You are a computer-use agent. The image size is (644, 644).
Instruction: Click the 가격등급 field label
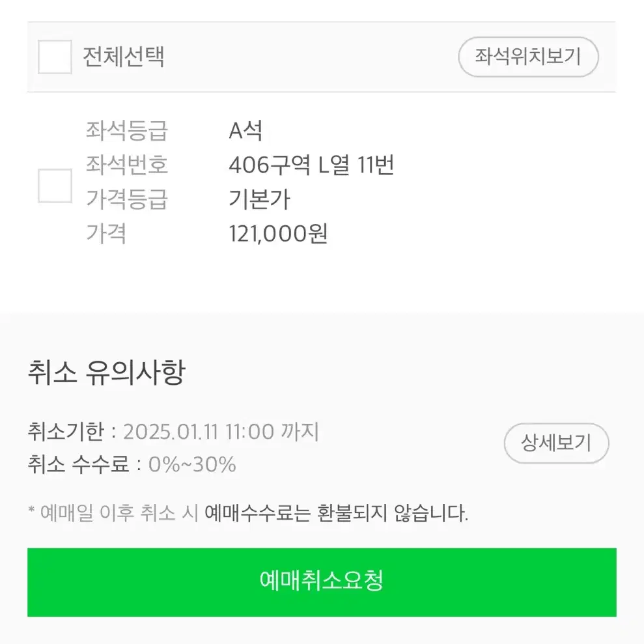[x=126, y=199]
